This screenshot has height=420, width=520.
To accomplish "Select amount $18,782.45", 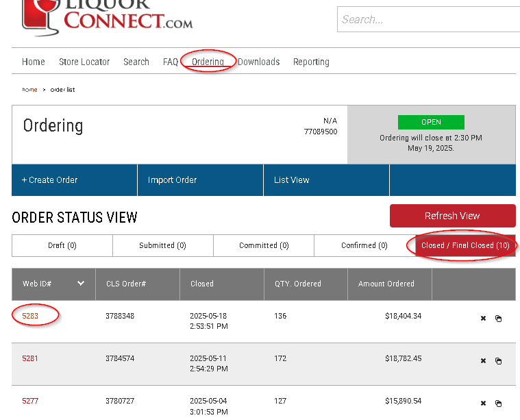I will tap(404, 358).
